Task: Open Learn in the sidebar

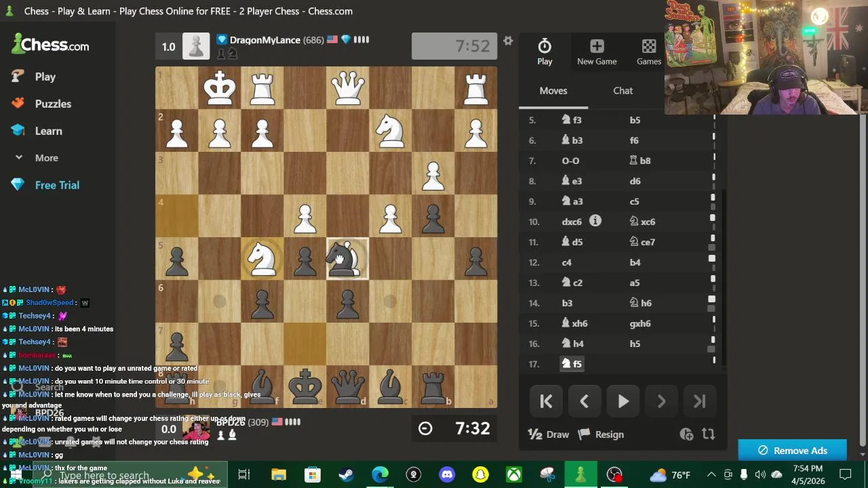Action: pyautogui.click(x=48, y=131)
